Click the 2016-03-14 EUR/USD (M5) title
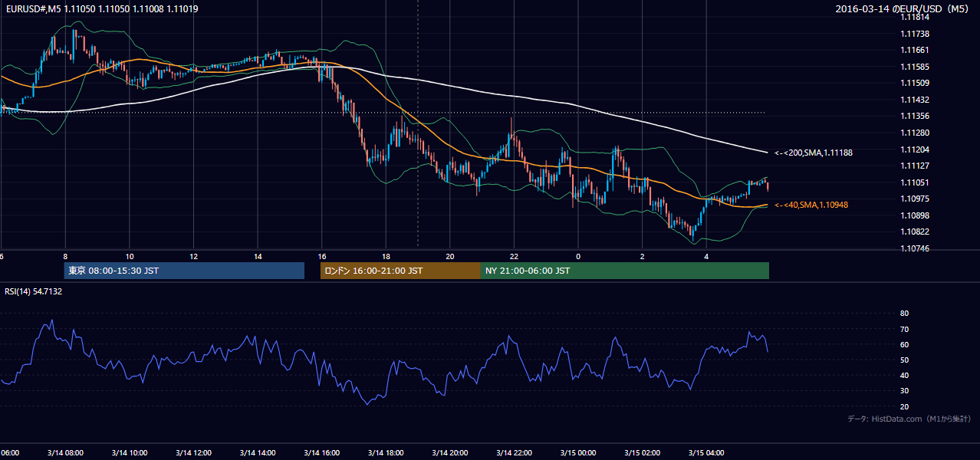This screenshot has height=460, width=980. [902, 9]
